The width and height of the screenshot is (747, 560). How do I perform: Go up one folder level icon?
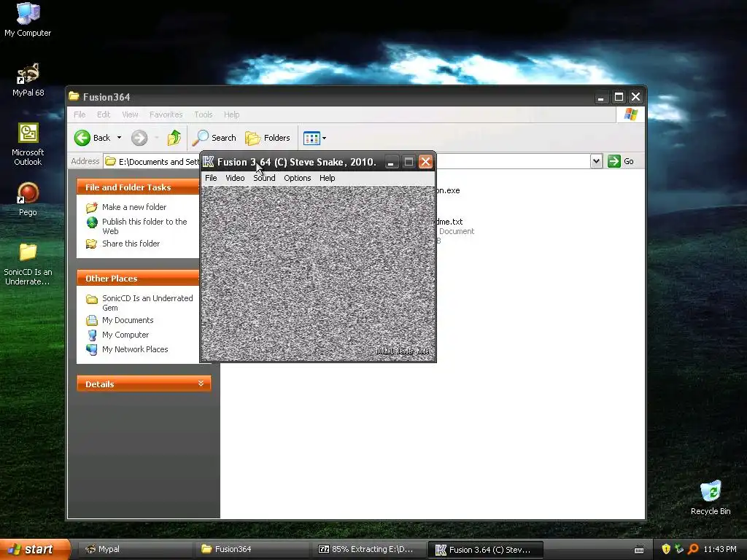(174, 138)
